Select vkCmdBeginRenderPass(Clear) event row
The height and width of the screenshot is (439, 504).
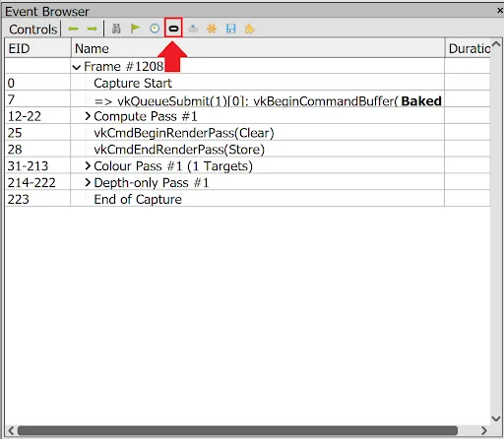point(247,133)
